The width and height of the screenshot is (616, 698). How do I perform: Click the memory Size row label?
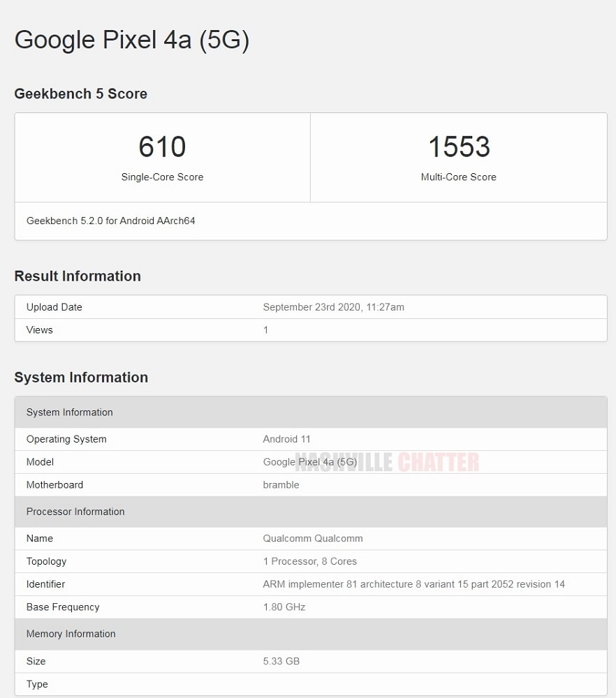pyautogui.click(x=36, y=662)
